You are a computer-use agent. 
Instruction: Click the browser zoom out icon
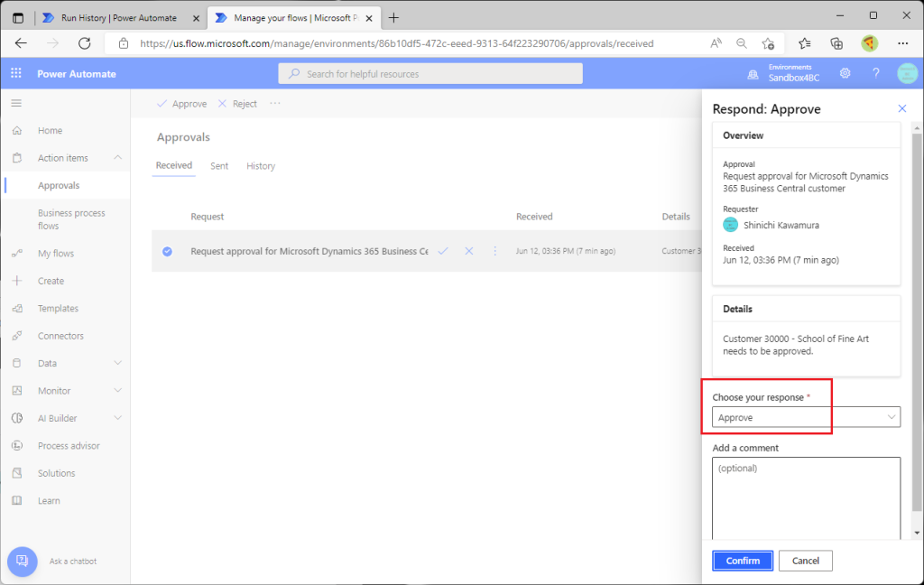pos(742,43)
